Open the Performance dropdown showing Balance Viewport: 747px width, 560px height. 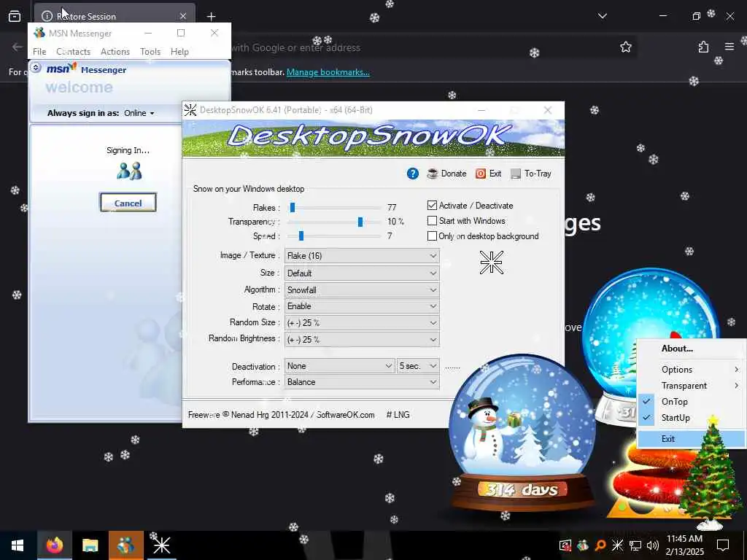coord(362,382)
